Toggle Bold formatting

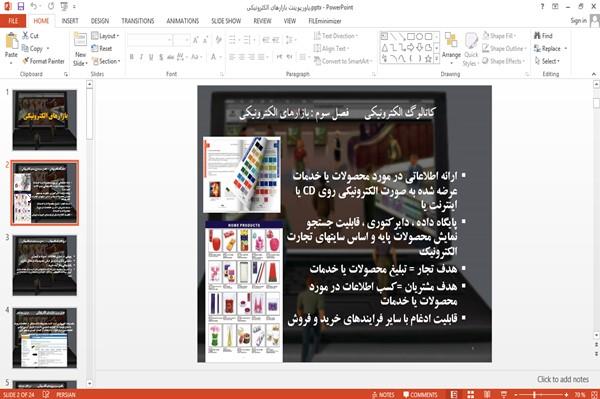coord(132,57)
